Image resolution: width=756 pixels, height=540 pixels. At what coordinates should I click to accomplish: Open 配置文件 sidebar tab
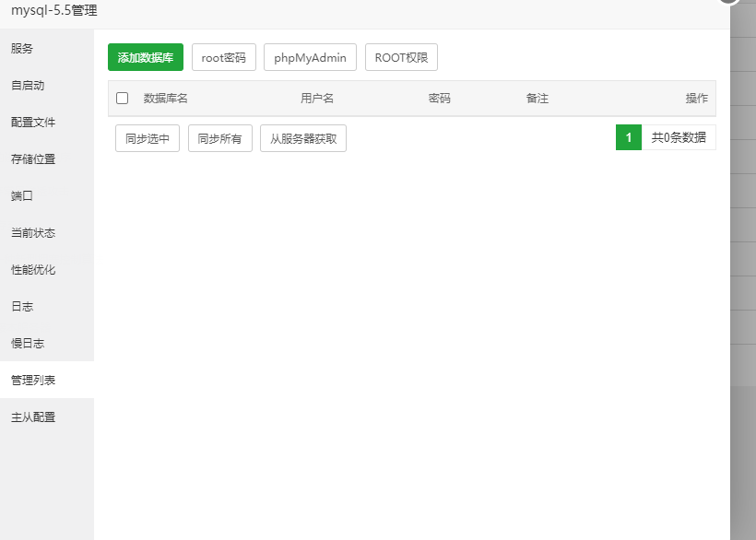[x=47, y=123]
